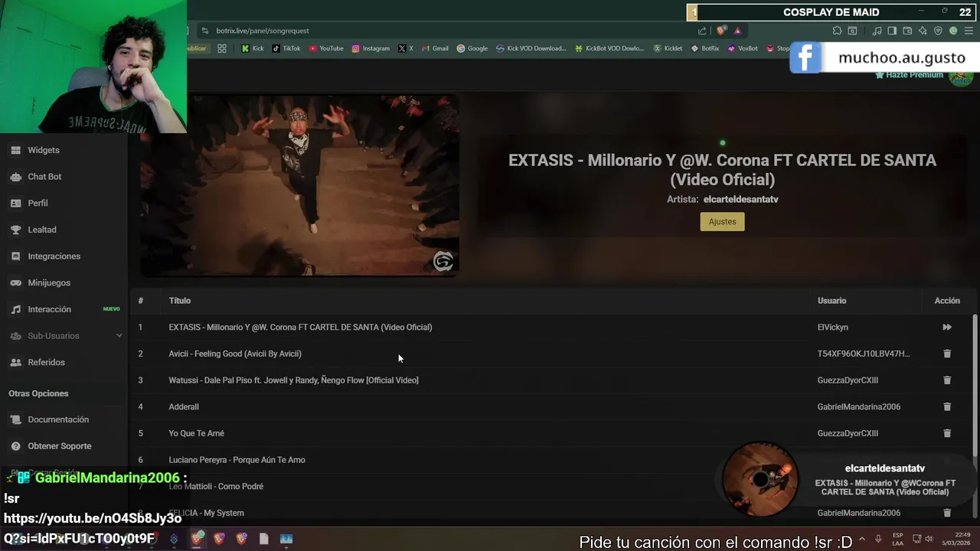
Task: Expand the Sub-Usuarios chevron
Action: (119, 336)
